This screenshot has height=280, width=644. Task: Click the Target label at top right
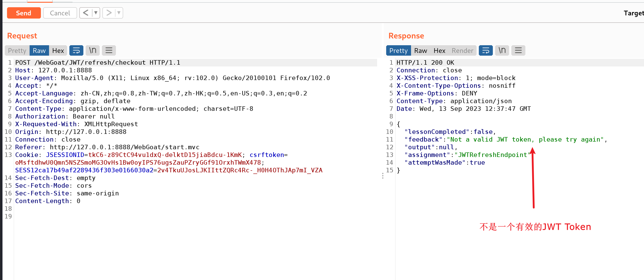(x=634, y=13)
